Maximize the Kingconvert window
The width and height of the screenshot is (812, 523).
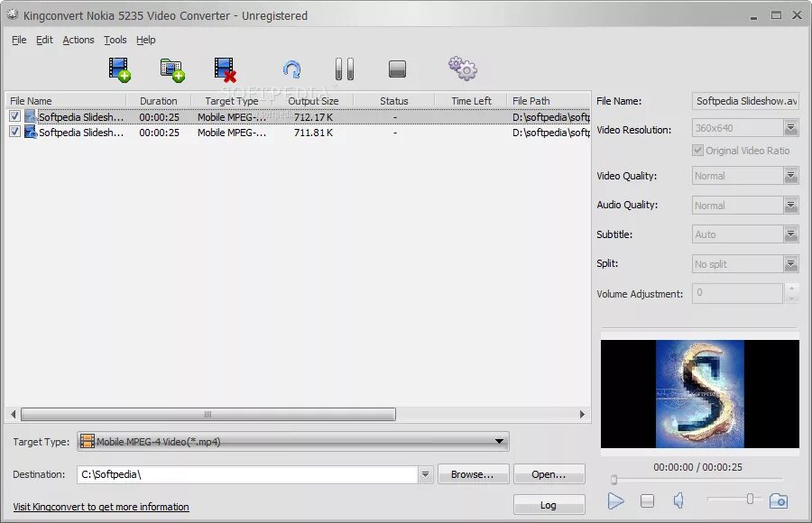[x=776, y=15]
